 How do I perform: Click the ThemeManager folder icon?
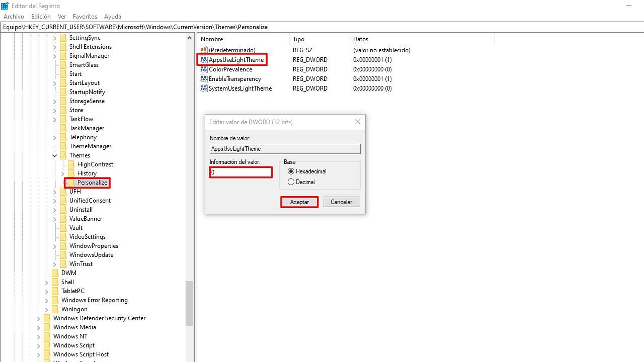coord(63,146)
